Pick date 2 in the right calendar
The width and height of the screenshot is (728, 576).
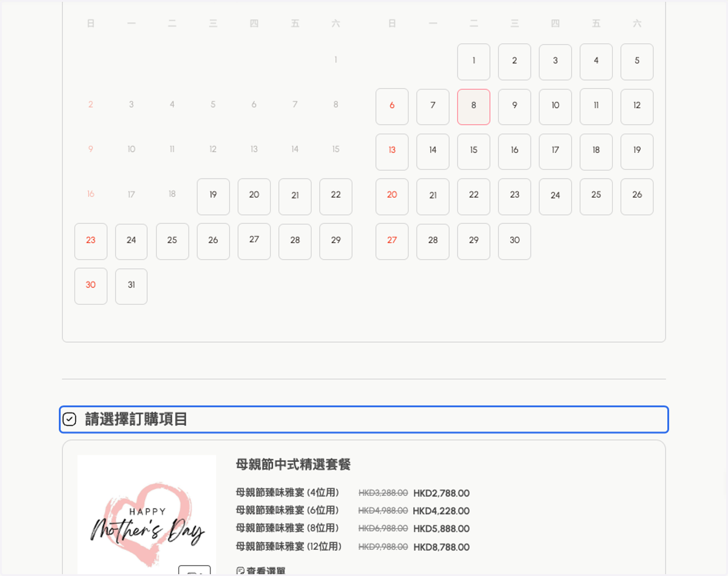(x=514, y=62)
